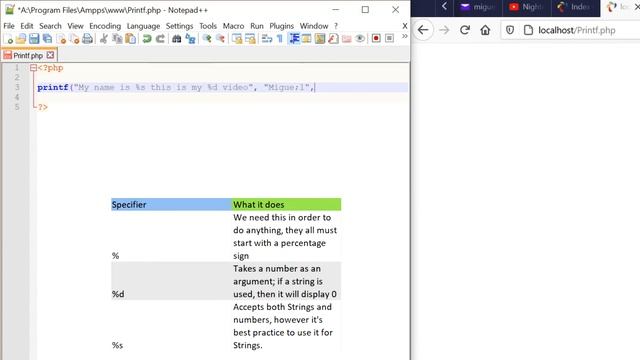Image resolution: width=640 pixels, height=360 pixels.
Task: Save the file with the floppy disk icon
Action: click(x=34, y=39)
